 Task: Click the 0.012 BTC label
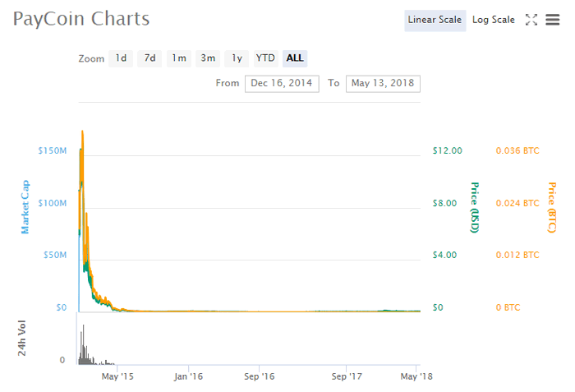tap(517, 255)
